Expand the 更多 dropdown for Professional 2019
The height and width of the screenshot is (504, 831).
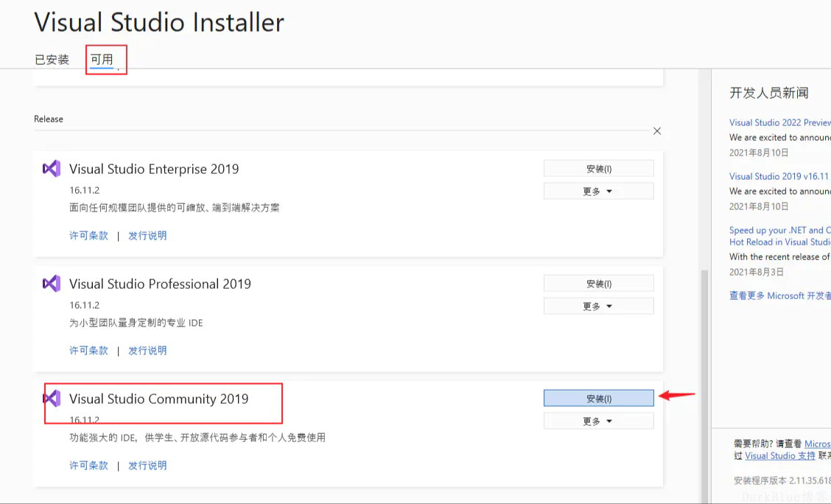599,307
